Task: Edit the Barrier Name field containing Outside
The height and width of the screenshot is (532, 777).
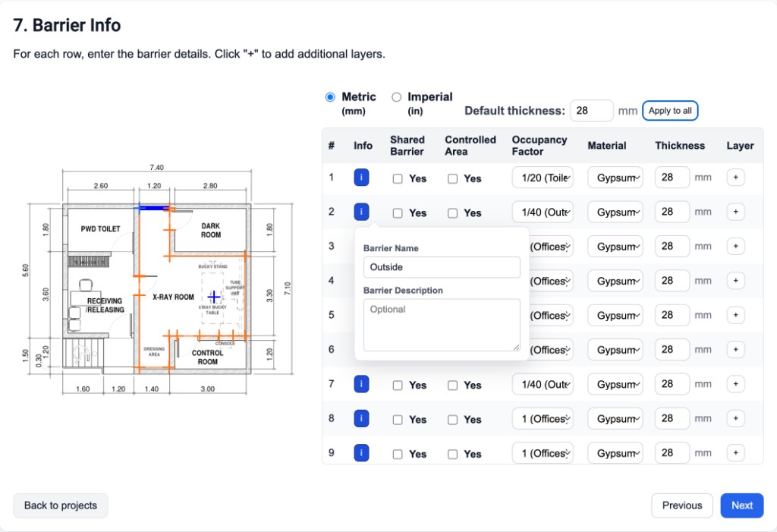Action: (442, 267)
